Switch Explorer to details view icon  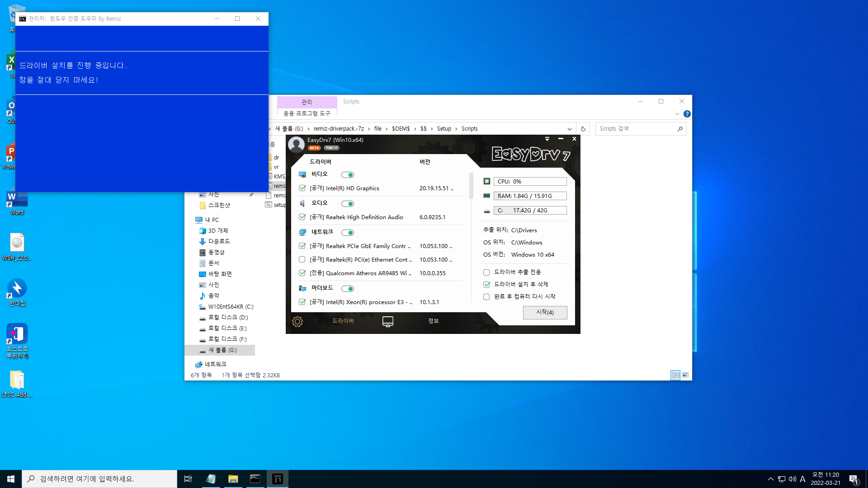click(x=675, y=375)
